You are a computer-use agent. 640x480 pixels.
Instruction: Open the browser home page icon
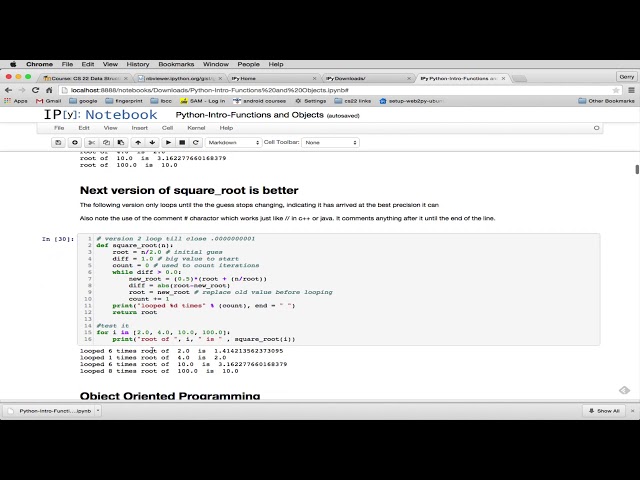pos(49,90)
